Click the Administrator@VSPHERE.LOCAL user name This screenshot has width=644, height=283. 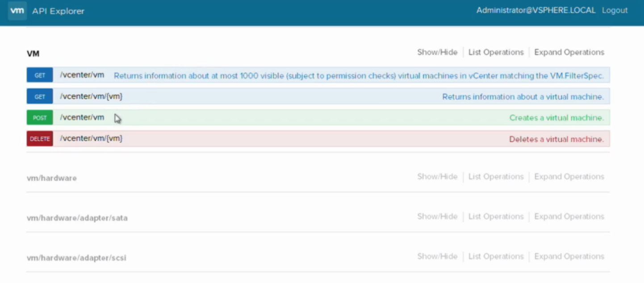click(x=536, y=10)
